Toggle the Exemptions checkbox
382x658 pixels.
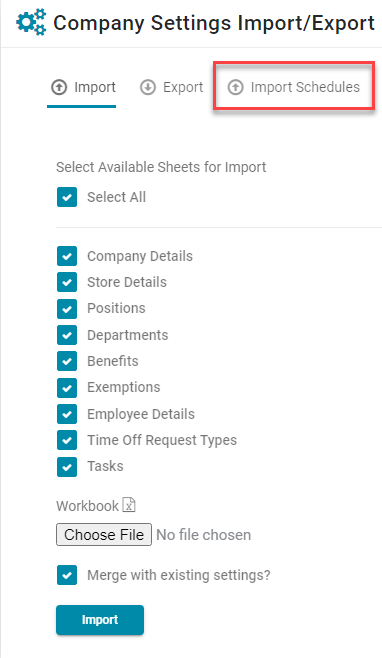tap(67, 388)
